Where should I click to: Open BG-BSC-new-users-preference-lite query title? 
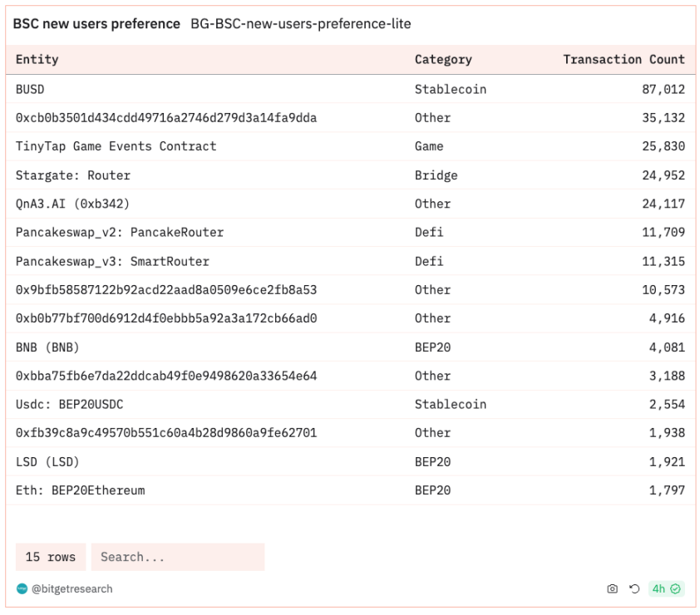click(x=300, y=23)
